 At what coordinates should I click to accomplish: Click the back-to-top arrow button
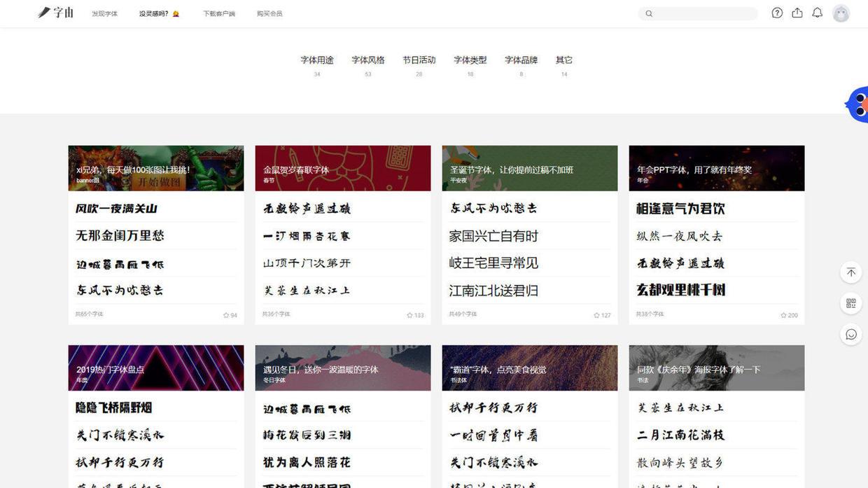click(851, 272)
